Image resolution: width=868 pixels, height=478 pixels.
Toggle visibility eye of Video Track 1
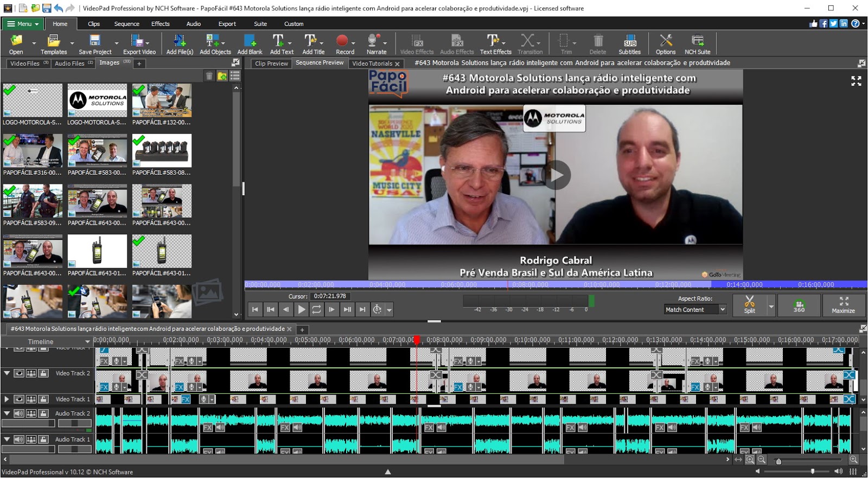click(x=19, y=399)
